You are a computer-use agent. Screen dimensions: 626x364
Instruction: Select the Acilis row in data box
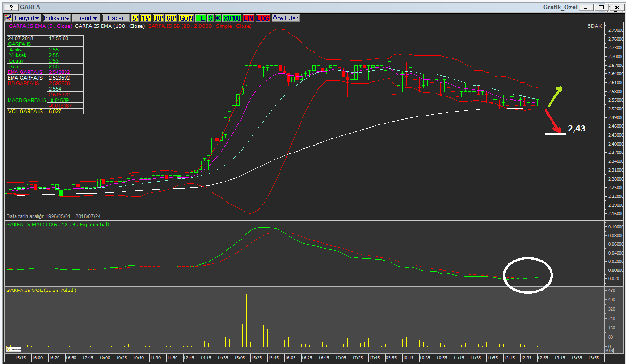pyautogui.click(x=45, y=50)
